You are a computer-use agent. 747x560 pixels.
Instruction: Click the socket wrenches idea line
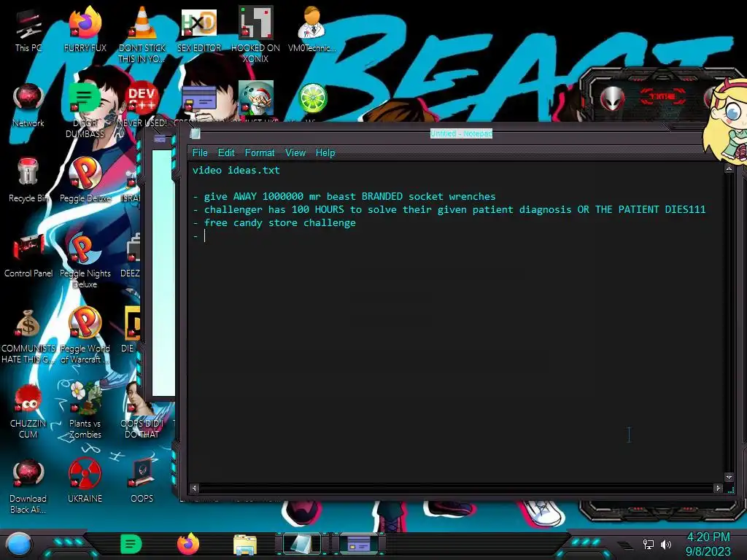[x=344, y=196]
